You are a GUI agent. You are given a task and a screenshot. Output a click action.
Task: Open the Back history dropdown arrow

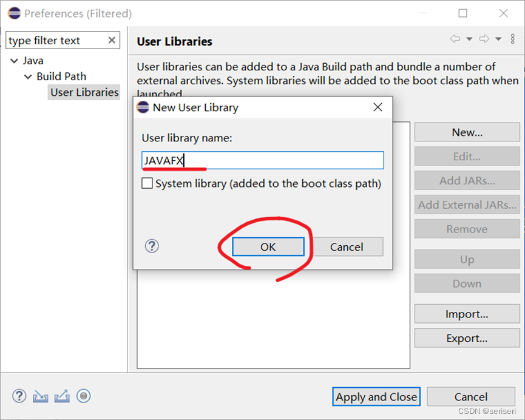[469, 39]
